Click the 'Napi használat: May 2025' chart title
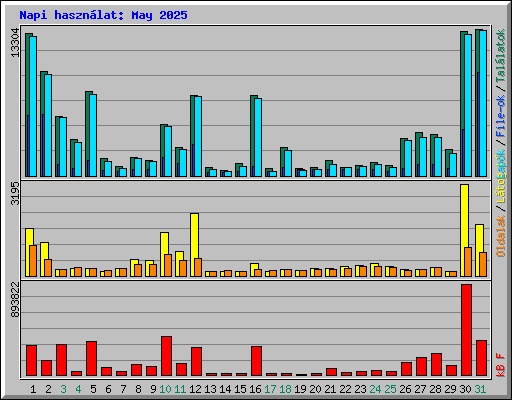The image size is (512, 400). click(x=103, y=15)
